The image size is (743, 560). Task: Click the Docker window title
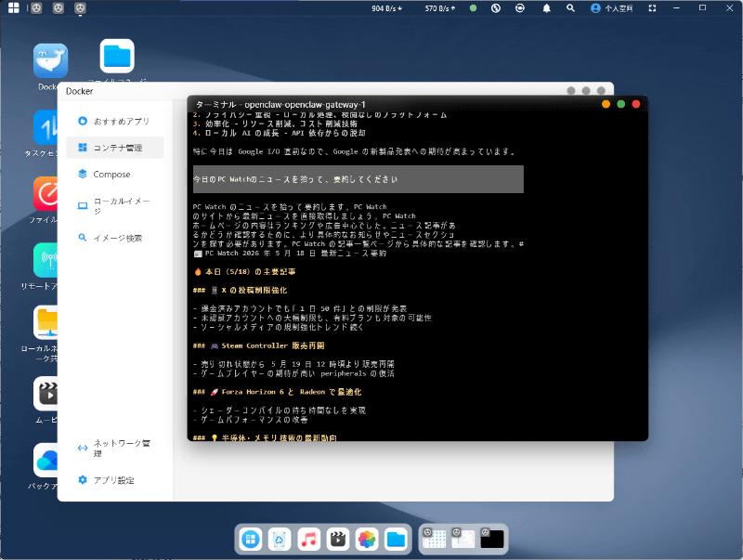(x=80, y=91)
